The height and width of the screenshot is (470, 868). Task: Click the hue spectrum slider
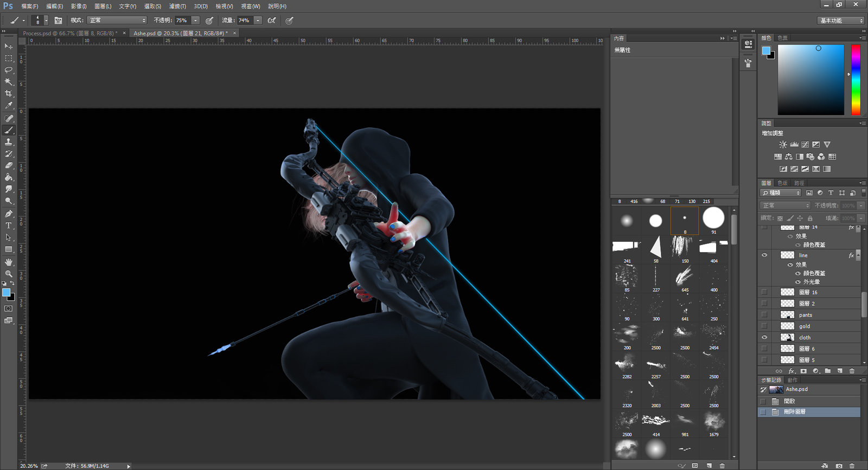coord(856,80)
